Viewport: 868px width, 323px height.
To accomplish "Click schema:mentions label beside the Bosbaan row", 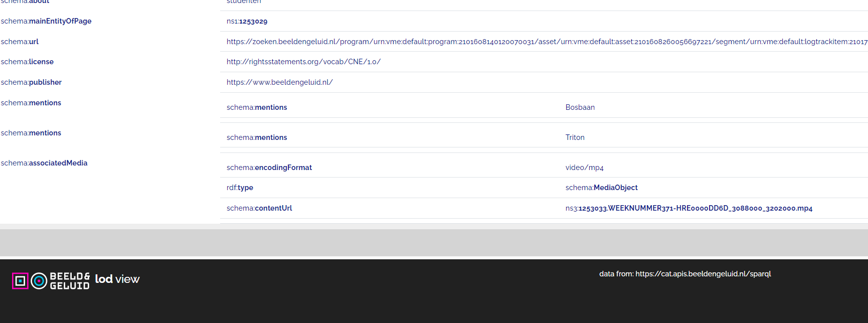I will click(x=31, y=103).
